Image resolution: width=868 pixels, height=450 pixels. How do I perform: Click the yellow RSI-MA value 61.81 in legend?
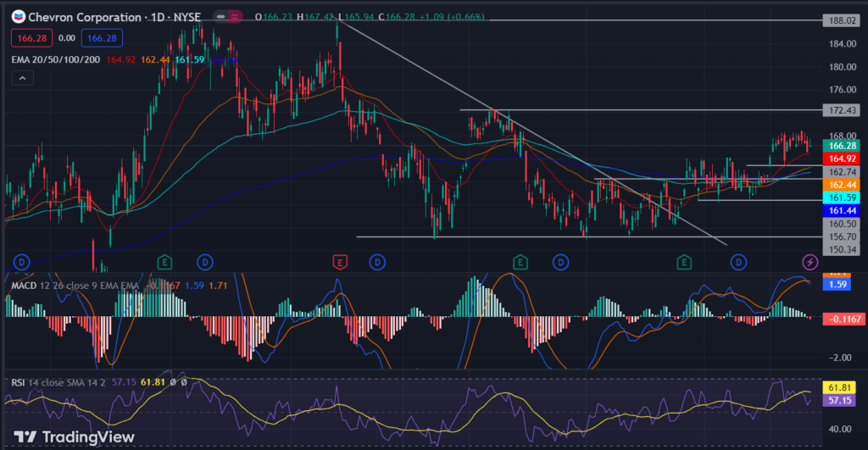click(x=153, y=382)
